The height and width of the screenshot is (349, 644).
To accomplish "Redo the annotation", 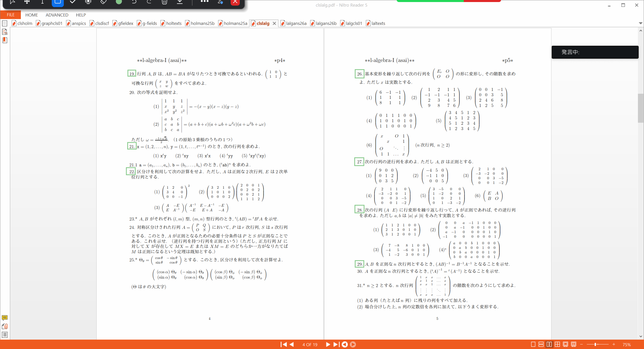I will [x=149, y=2].
